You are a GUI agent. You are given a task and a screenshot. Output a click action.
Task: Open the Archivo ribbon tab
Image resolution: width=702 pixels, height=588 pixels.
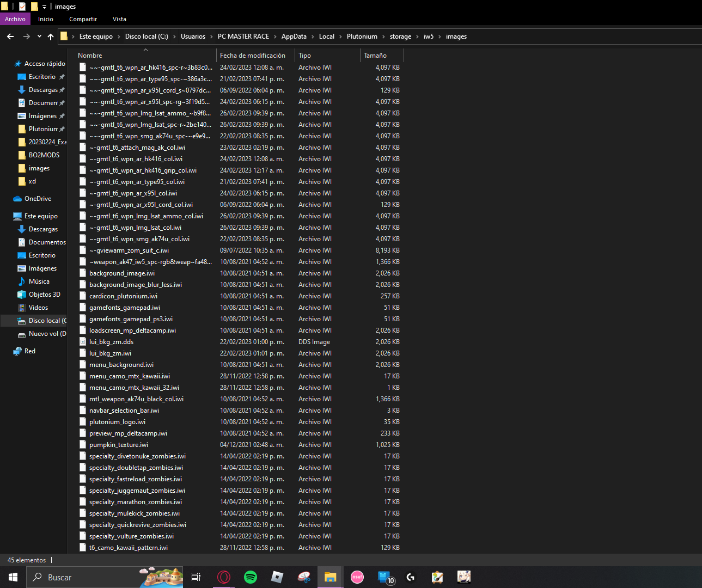(x=15, y=19)
